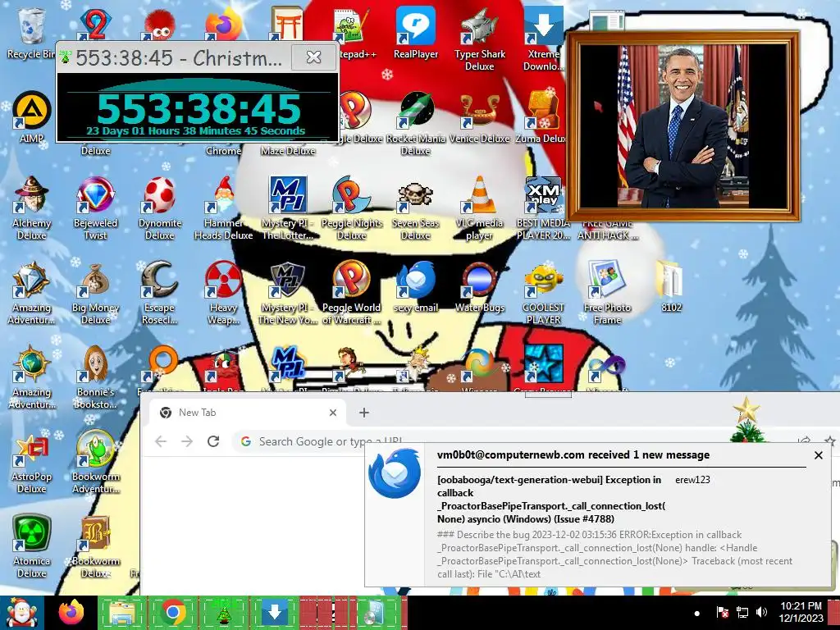Select the Bookworm Adventures icon
Viewport: 840px width, 630px height.
[x=95, y=462]
